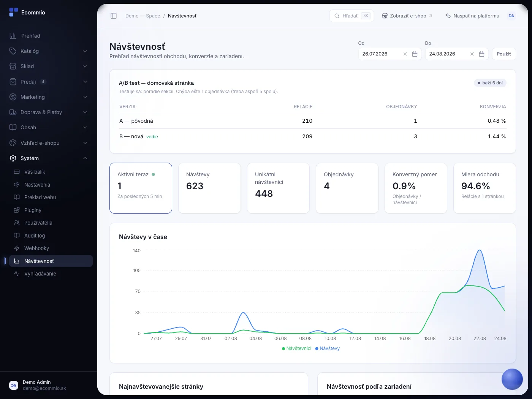
Task: Open Vyhľadávanie analytics page
Action: pyautogui.click(x=51, y=274)
